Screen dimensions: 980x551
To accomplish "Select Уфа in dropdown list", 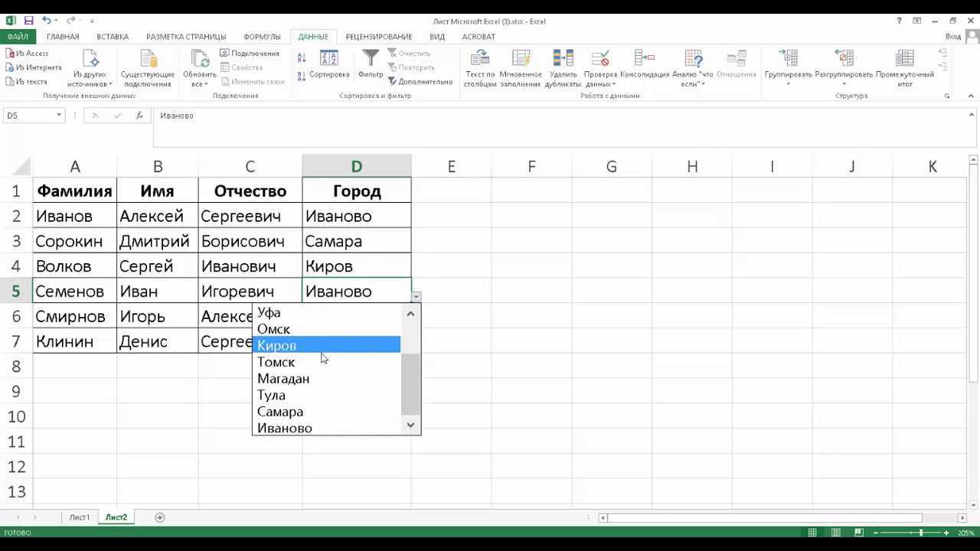I will (x=327, y=312).
